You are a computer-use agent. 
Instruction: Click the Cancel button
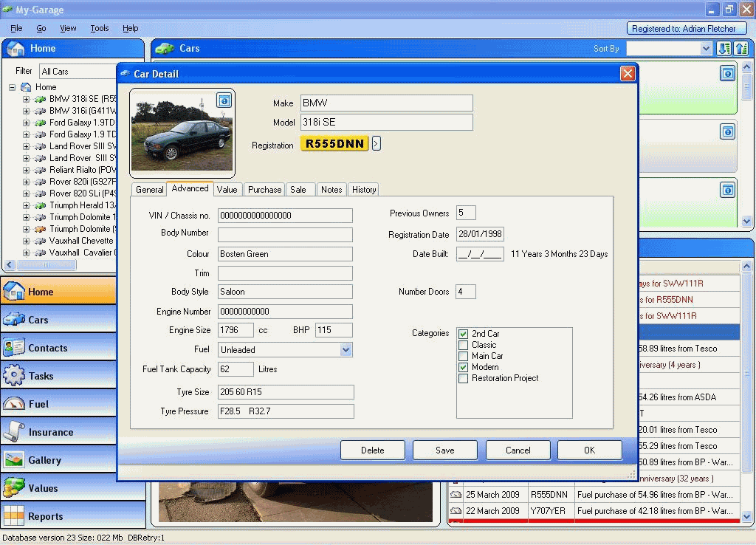(518, 450)
